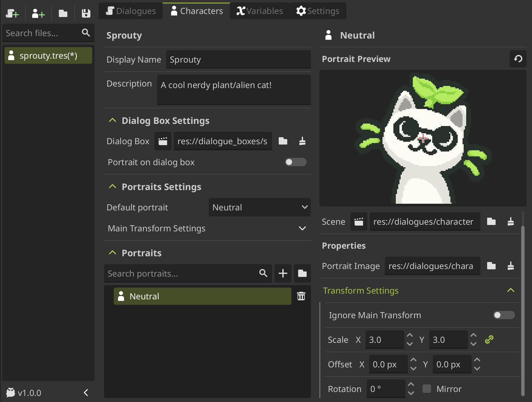Collapse the Transform Settings section
The height and width of the screenshot is (402, 532).
[x=510, y=291]
